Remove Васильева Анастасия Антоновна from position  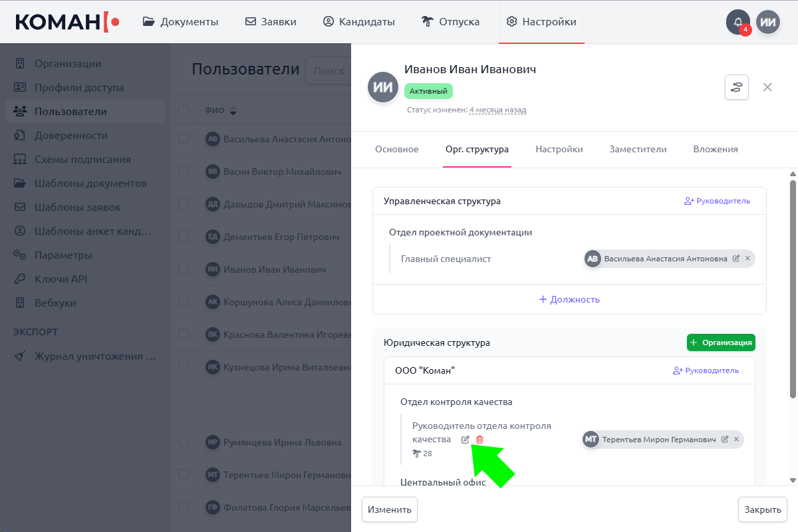(747, 259)
